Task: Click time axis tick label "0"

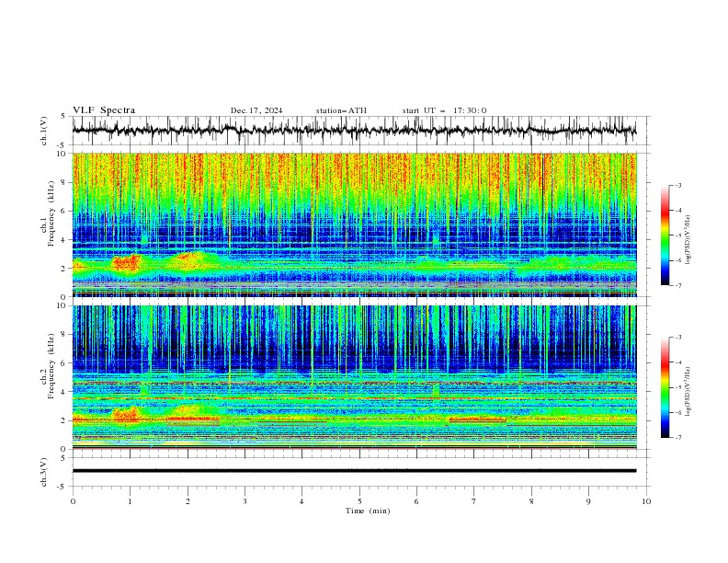Action: 73,501
